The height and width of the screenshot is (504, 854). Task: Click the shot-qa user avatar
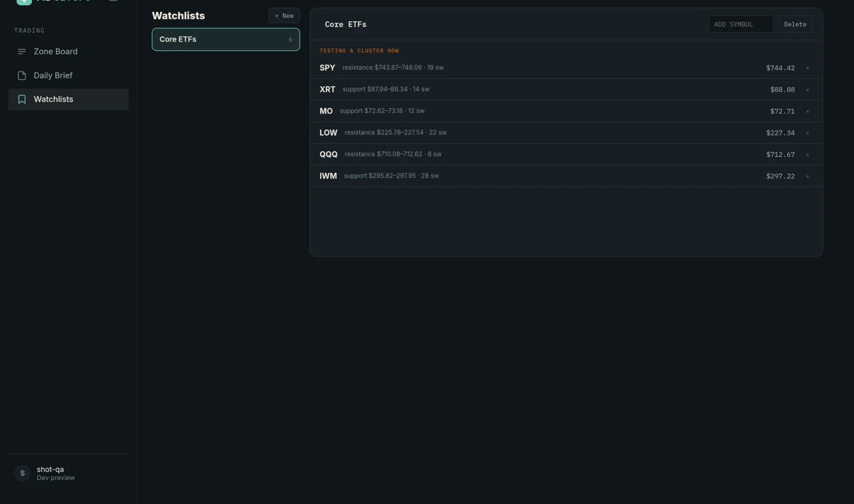22,473
